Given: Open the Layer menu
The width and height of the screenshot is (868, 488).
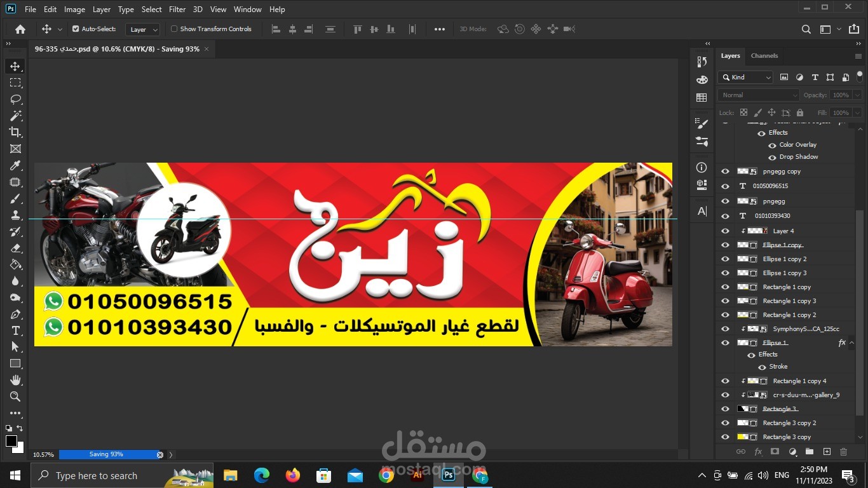Looking at the screenshot, I should pyautogui.click(x=101, y=10).
